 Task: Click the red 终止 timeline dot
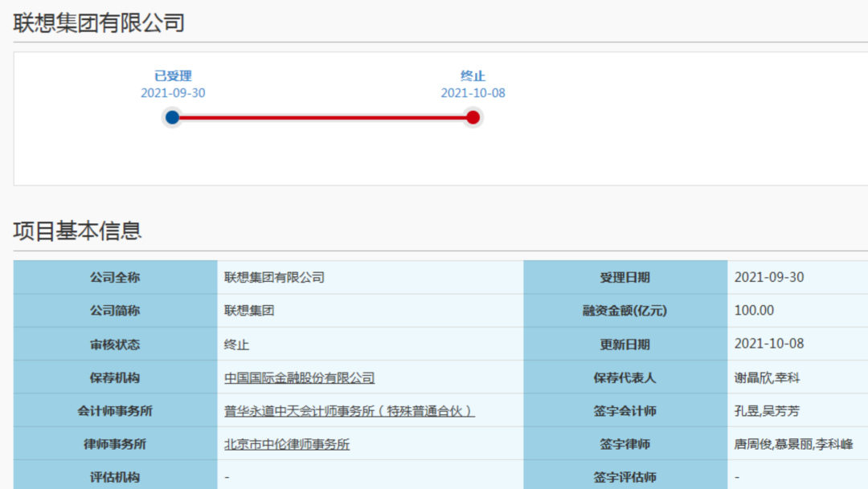[473, 117]
